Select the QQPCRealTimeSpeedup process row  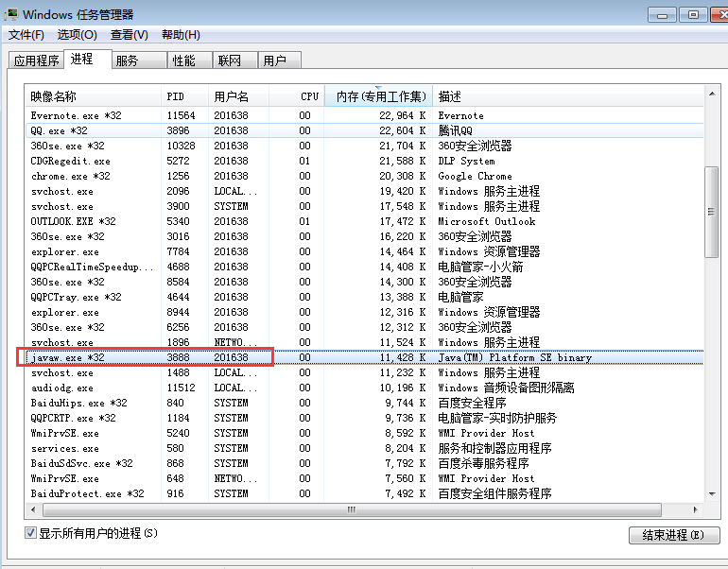tap(364, 267)
